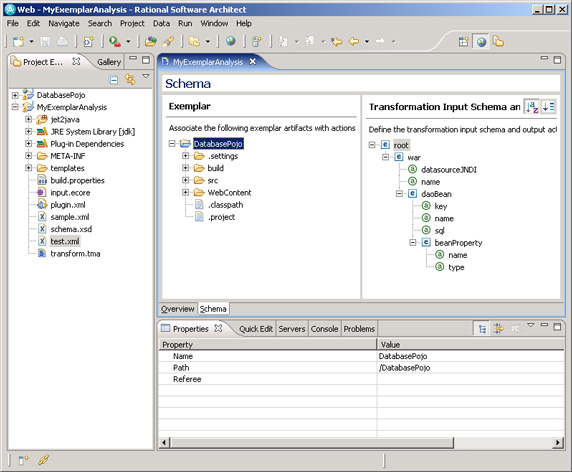Click the Properties horizontal scrollbar thumb
Image resolution: width=572 pixels, height=472 pixels.
(x=312, y=442)
